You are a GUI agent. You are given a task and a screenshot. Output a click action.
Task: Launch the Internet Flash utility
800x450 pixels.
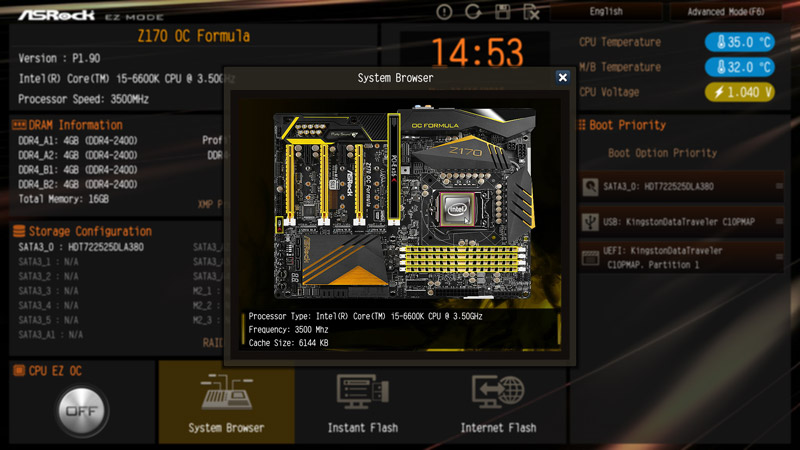pyautogui.click(x=498, y=402)
